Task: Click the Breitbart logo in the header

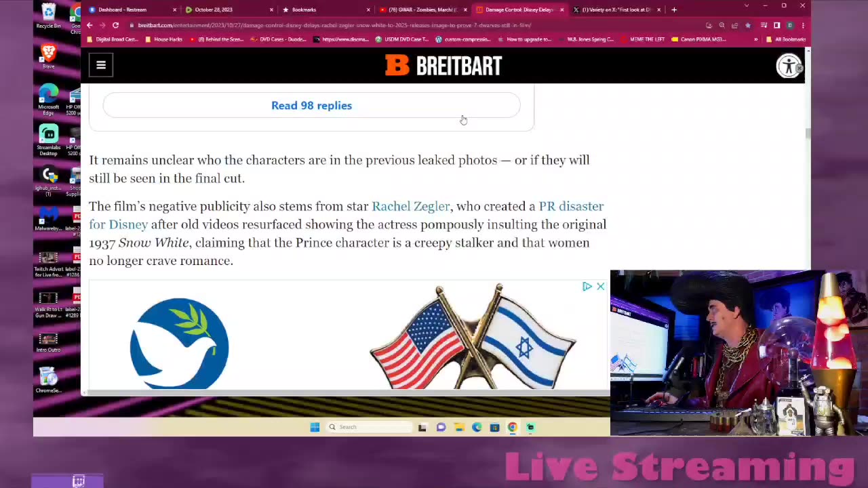Action: click(443, 66)
